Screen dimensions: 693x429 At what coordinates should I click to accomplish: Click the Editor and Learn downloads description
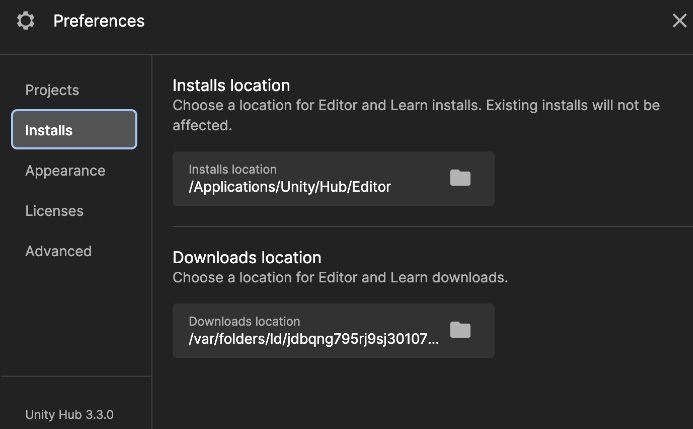pyautogui.click(x=340, y=277)
